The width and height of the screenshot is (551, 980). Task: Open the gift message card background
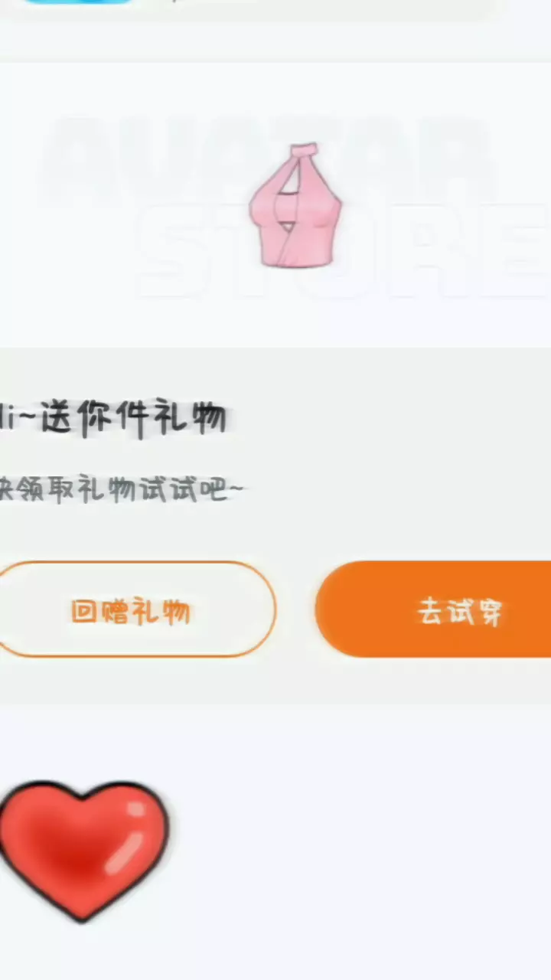click(x=275, y=525)
